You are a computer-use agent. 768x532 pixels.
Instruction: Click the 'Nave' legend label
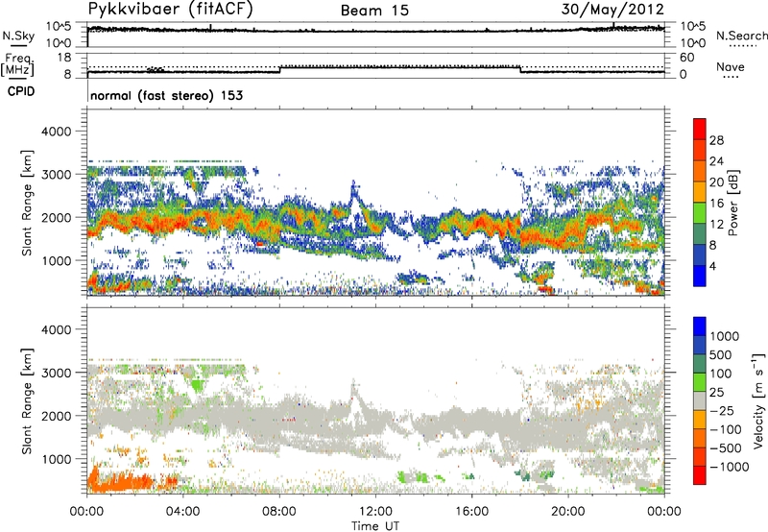point(731,66)
